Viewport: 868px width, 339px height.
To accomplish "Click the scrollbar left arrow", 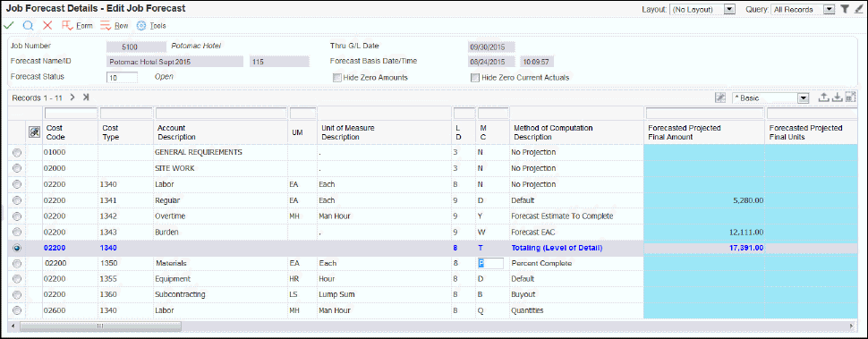I will 13,326.
